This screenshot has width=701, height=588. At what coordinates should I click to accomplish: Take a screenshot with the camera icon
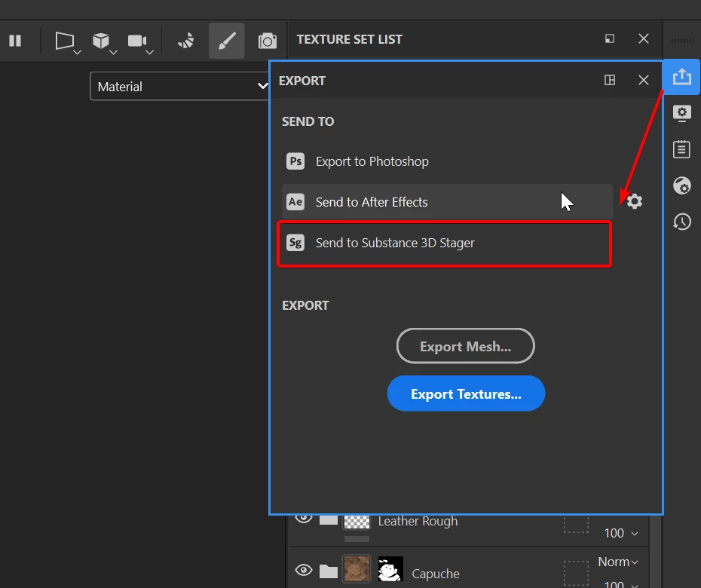pyautogui.click(x=268, y=41)
